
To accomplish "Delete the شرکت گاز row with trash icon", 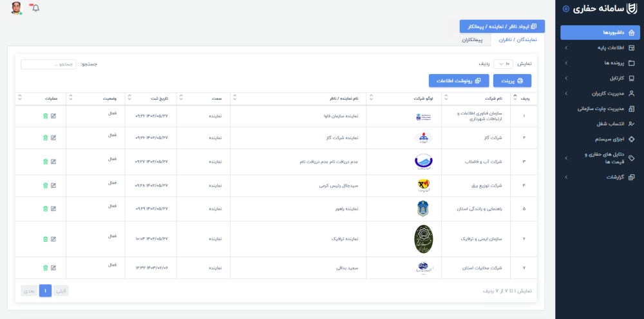I will click(x=45, y=138).
